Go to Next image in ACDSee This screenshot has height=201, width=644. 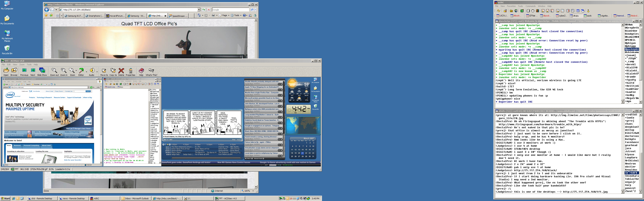click(33, 72)
